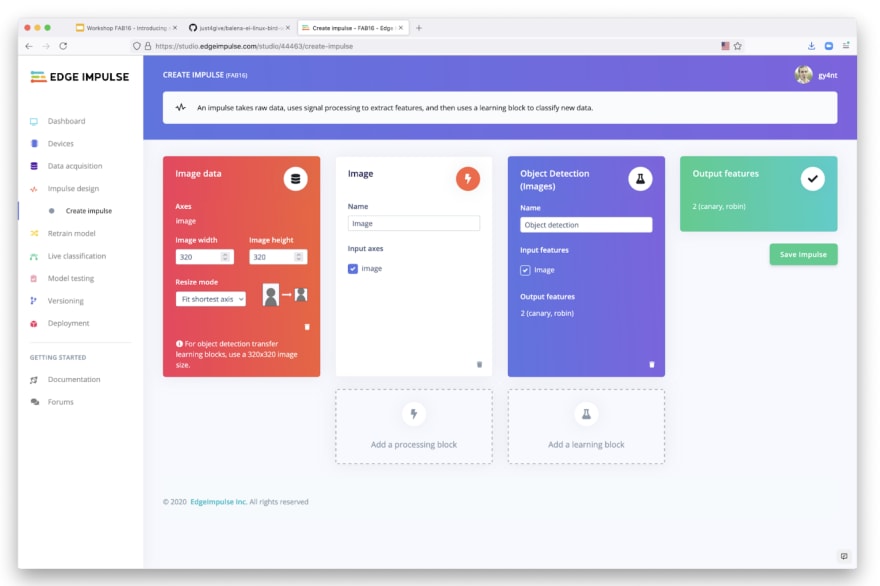Go to Data acquisition
The image size is (880, 586).
pos(75,166)
